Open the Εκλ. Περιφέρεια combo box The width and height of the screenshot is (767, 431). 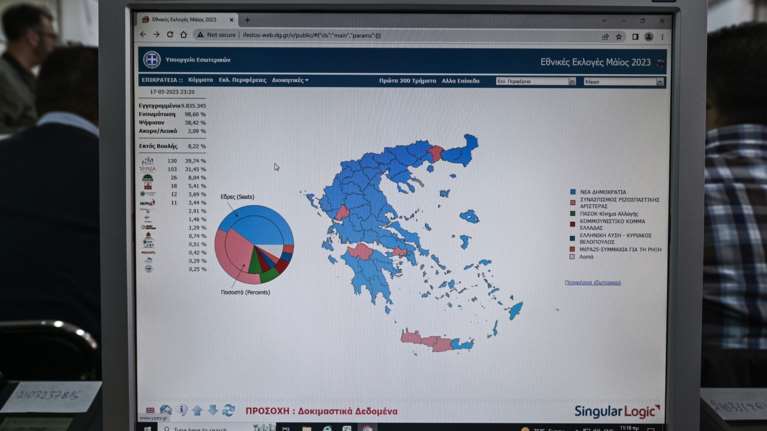pos(536,81)
